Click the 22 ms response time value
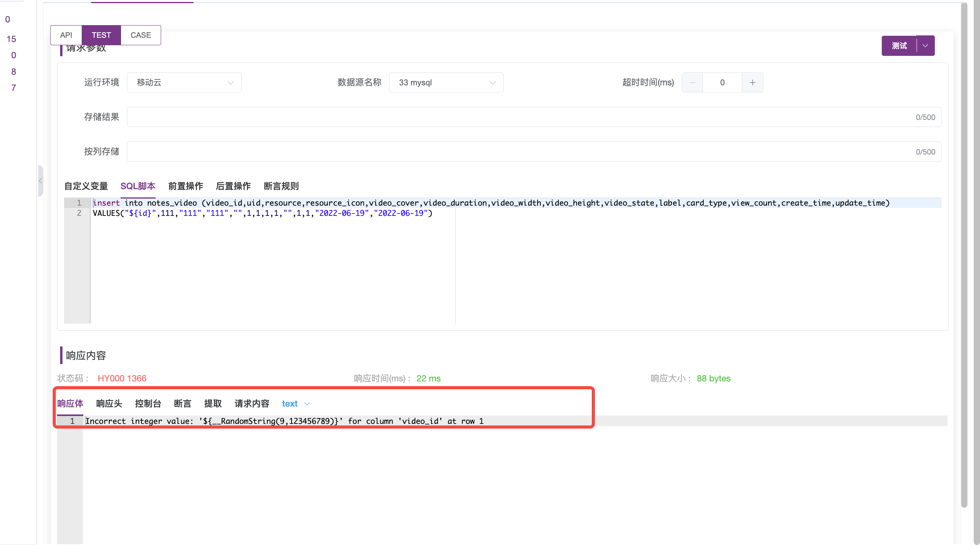Screen dimensions: 980x545 tap(428, 378)
